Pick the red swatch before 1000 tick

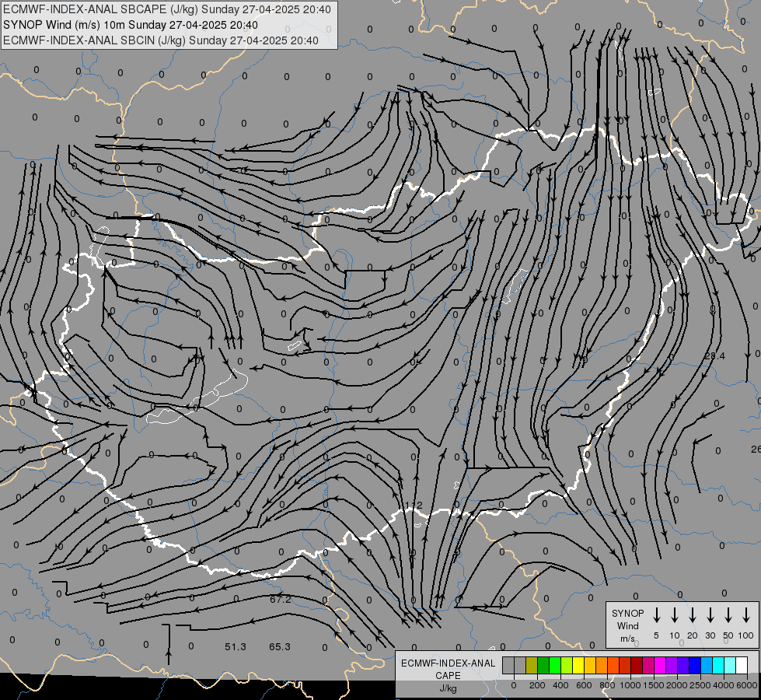point(625,665)
